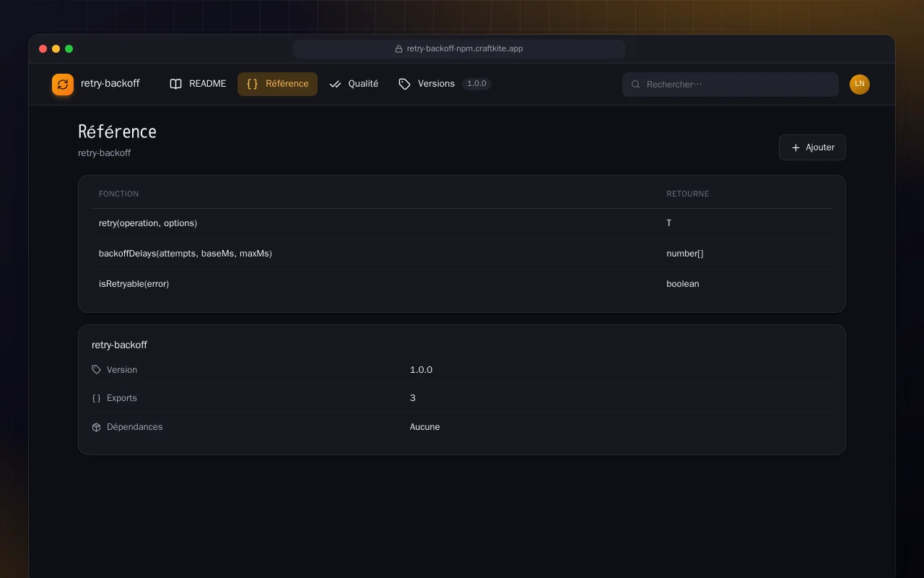Screen dimensions: 924x578
Task: Click the package icon next to Dépendances
Action: click(97, 427)
